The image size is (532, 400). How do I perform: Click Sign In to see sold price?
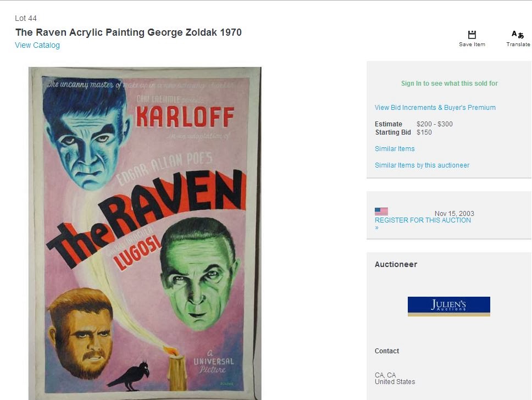[449, 84]
